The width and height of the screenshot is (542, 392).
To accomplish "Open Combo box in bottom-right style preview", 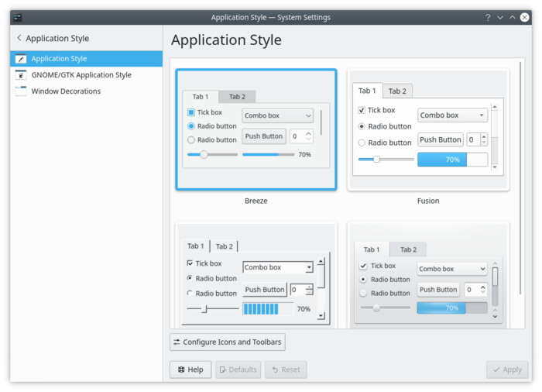I will [x=452, y=269].
